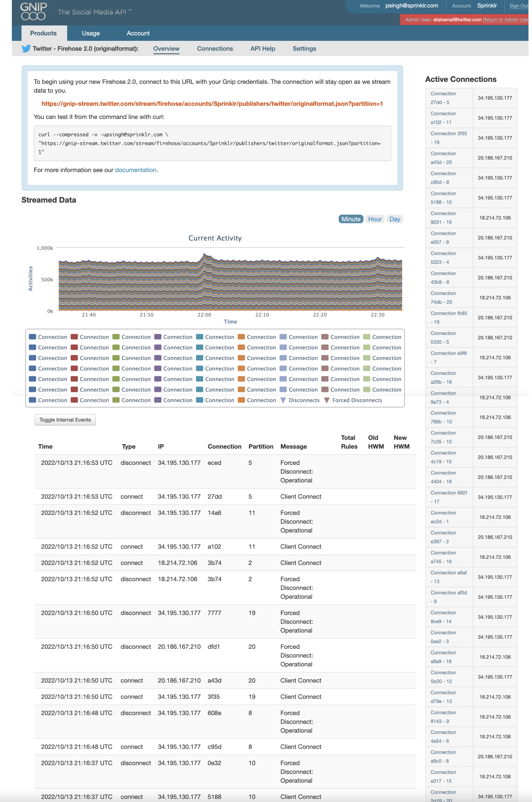This screenshot has width=532, height=802.
Task: Select Connection 3f35 - 19 in Active Connections
Action: click(449, 138)
